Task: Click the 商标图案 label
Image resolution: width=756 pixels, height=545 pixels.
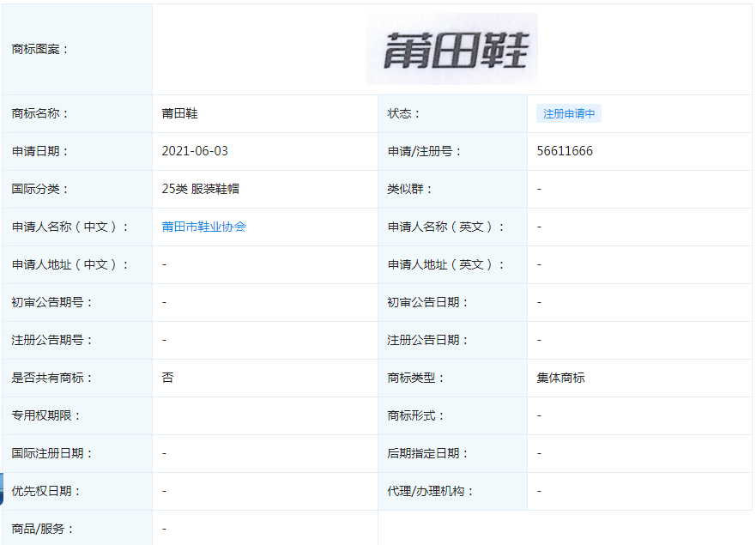Action: (x=40, y=49)
